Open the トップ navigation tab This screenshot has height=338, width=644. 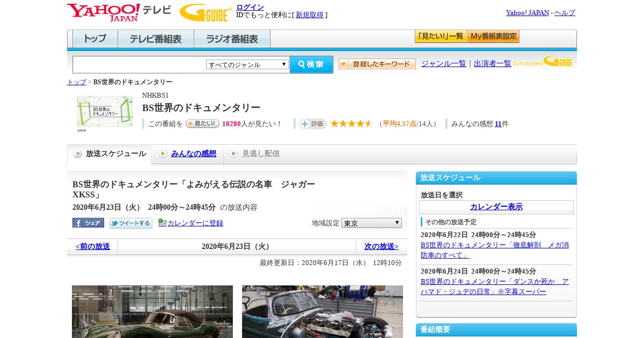[95, 39]
